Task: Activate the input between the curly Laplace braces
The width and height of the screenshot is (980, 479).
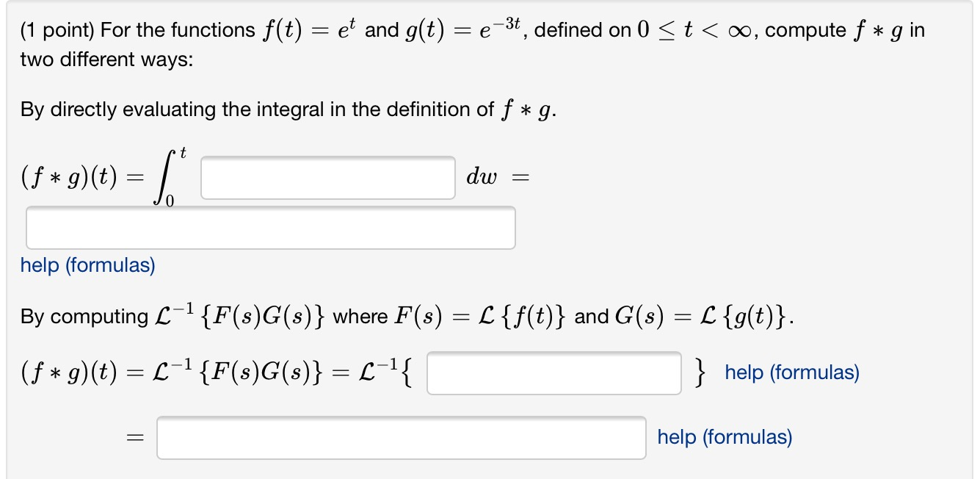Action: pyautogui.click(x=554, y=373)
